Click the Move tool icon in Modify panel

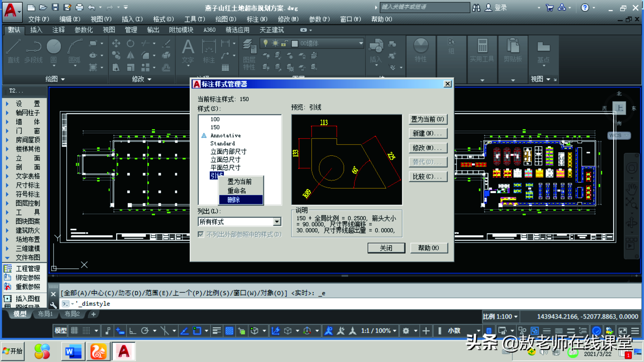tap(116, 43)
